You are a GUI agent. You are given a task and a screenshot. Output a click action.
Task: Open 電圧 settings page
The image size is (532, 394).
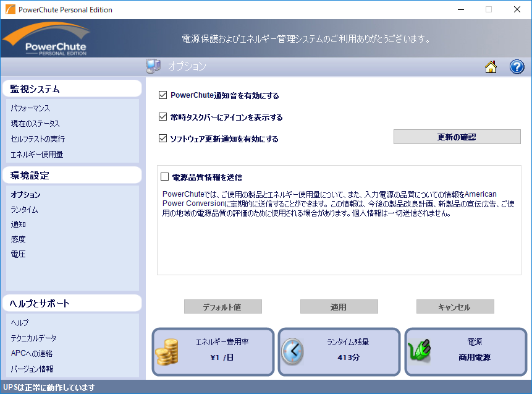coord(19,254)
